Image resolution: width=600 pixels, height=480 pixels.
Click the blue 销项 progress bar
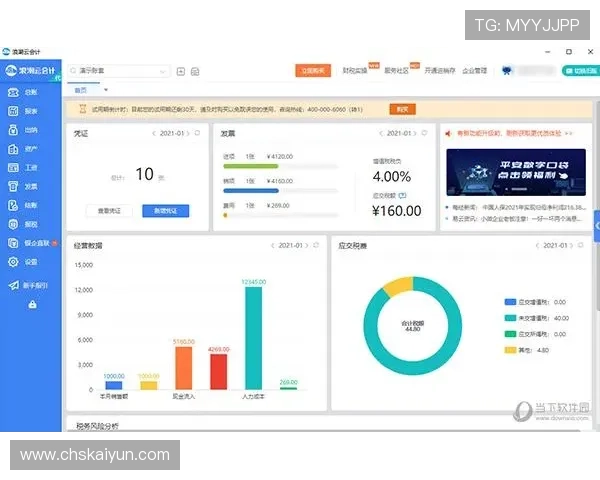coord(251,191)
